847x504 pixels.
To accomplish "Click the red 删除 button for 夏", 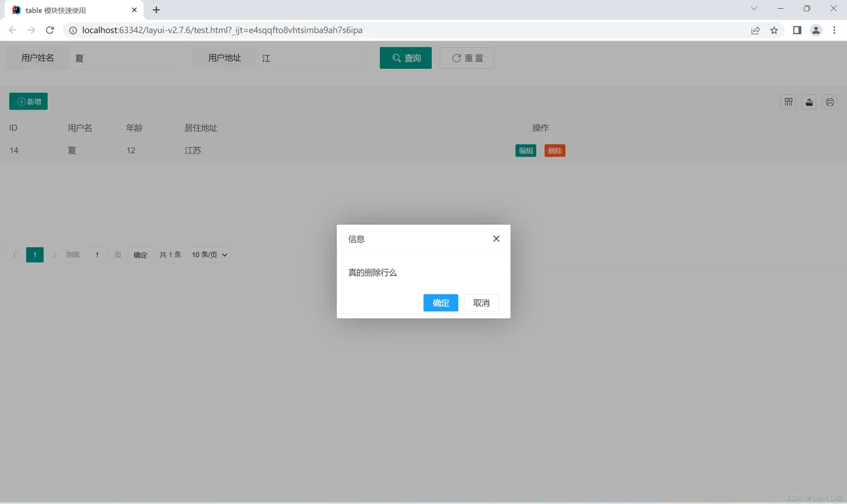I will coord(555,151).
